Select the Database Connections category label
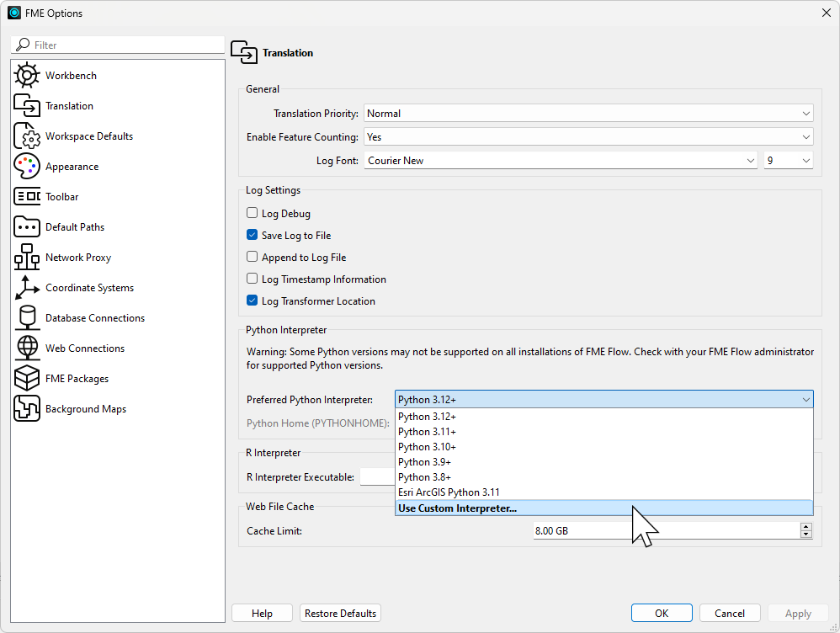Viewport: 840px width, 633px height. coord(95,318)
